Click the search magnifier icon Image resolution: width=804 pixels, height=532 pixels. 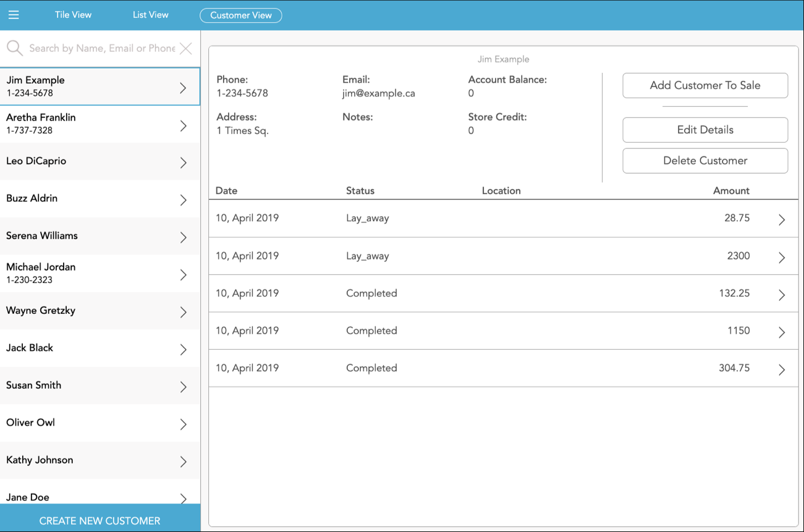(x=13, y=48)
